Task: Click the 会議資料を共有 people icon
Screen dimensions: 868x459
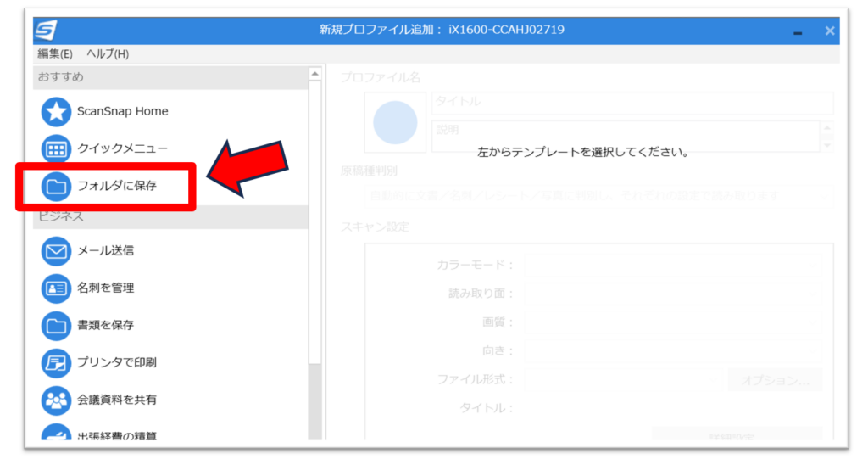Action: click(x=56, y=400)
